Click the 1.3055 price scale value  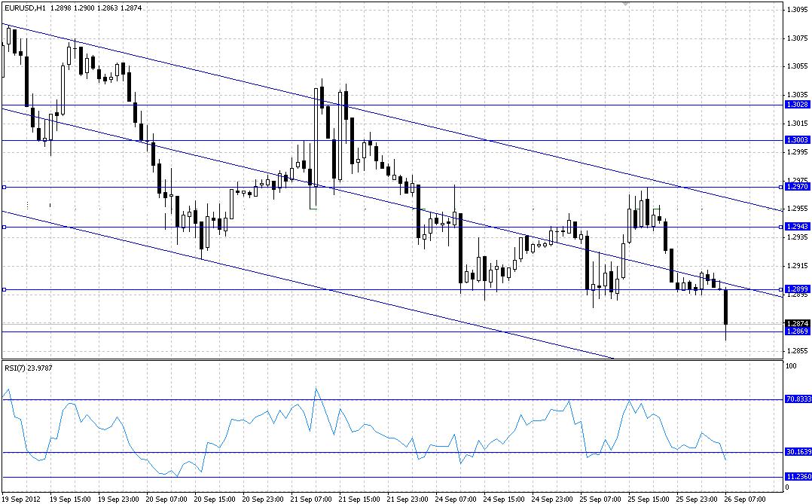click(x=798, y=66)
